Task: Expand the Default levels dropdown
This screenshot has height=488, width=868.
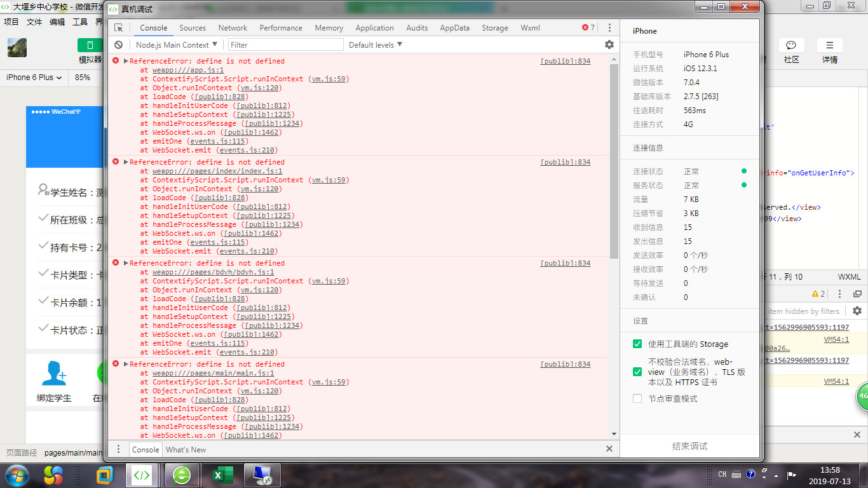Action: click(375, 45)
